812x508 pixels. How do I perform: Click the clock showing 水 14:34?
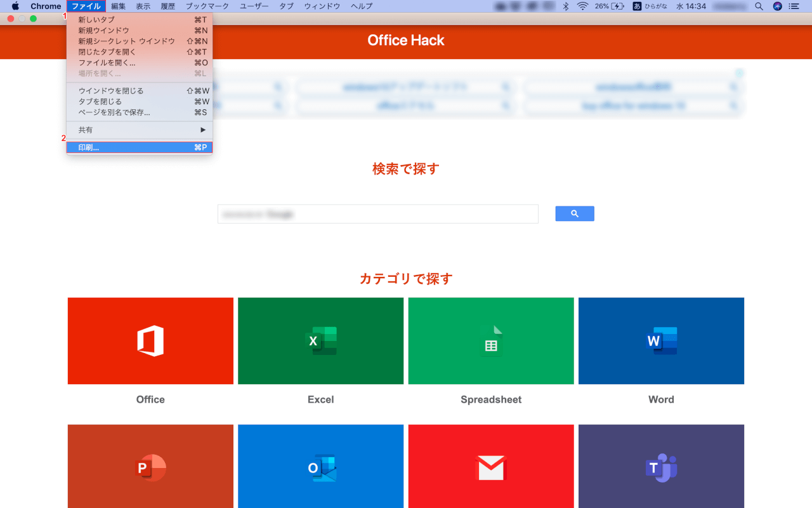tap(691, 6)
